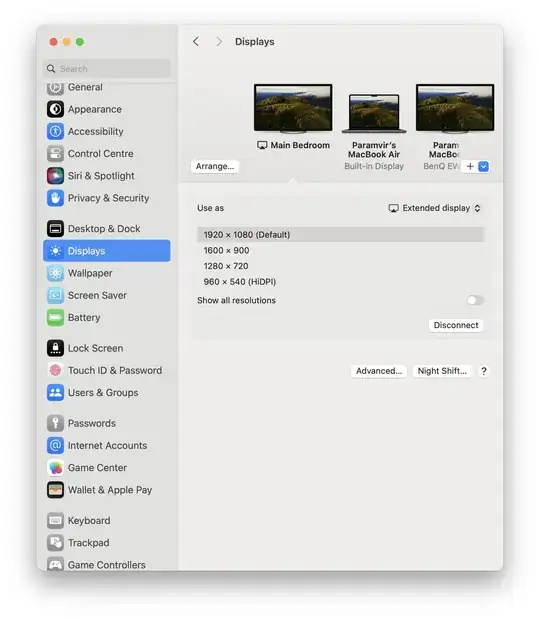Open Screen Saver label
The height and width of the screenshot is (619, 540).
98,295
